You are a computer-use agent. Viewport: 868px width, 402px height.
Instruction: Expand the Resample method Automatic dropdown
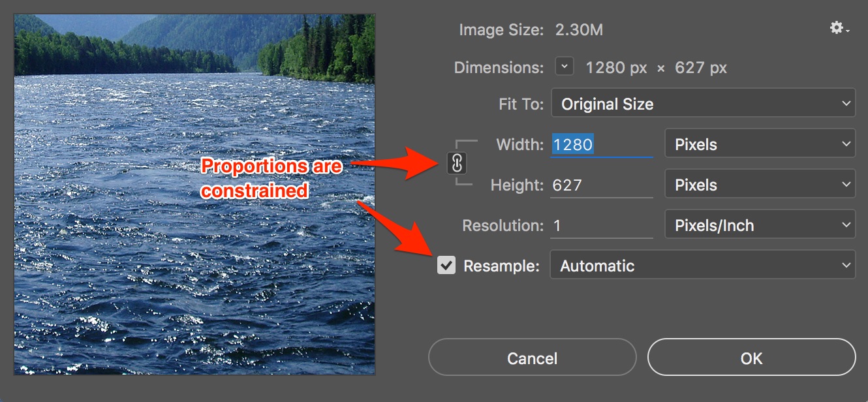pyautogui.click(x=703, y=266)
